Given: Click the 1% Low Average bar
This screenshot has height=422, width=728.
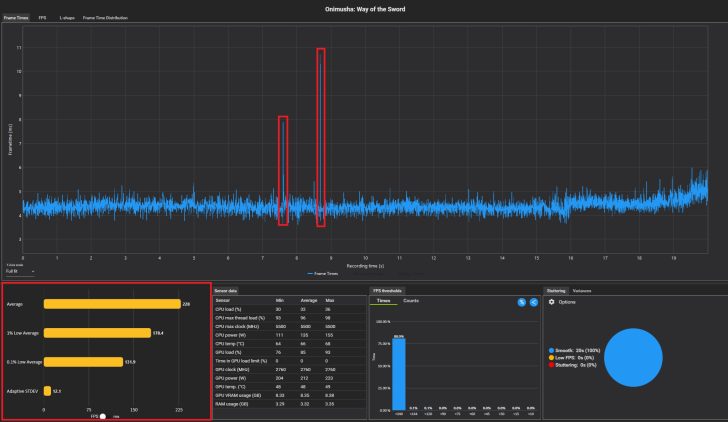Looking at the screenshot, I should coord(98,333).
